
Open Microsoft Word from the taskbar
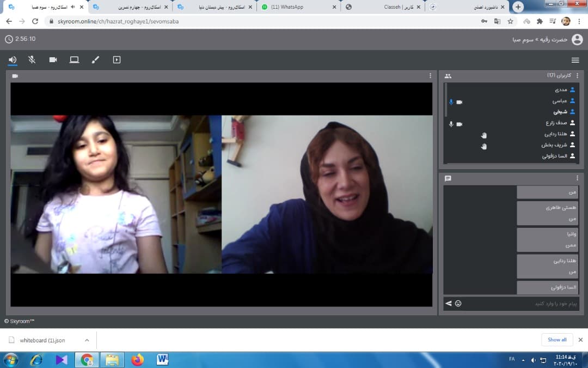[x=162, y=360]
